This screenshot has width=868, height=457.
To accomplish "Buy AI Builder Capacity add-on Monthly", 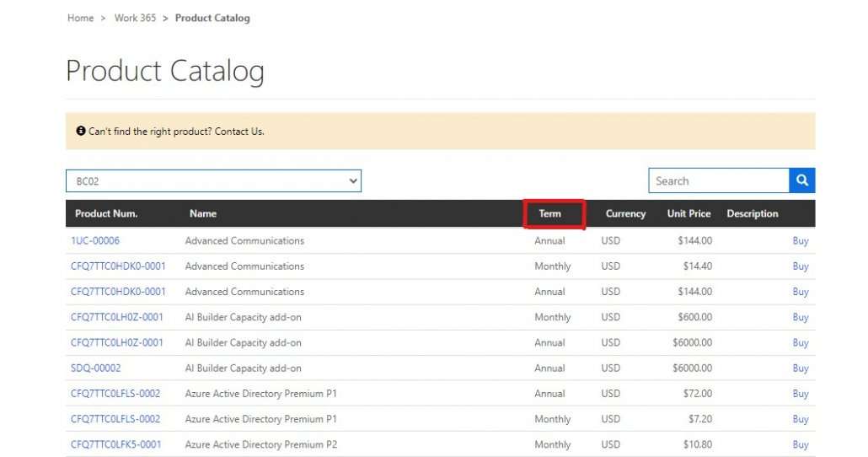I will coord(801,317).
